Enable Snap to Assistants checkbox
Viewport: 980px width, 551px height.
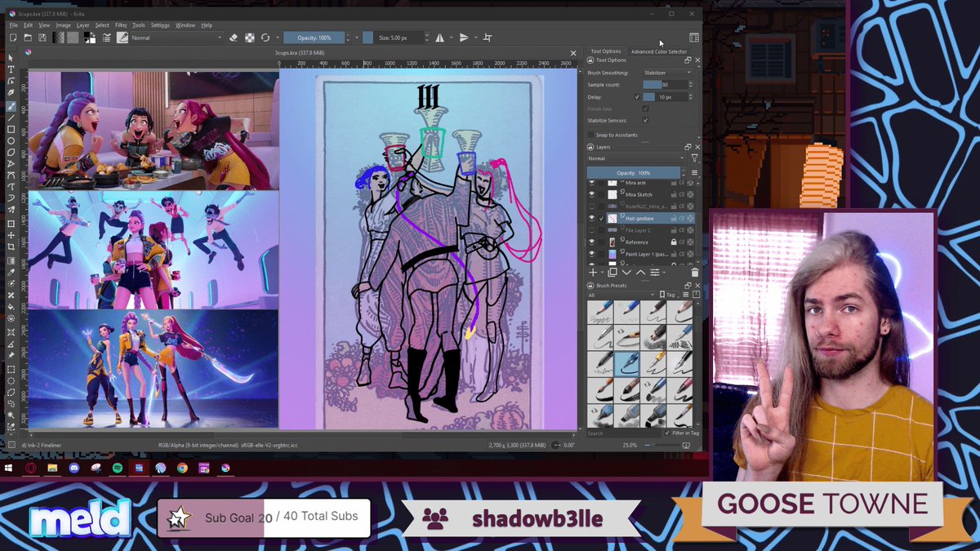click(x=590, y=135)
